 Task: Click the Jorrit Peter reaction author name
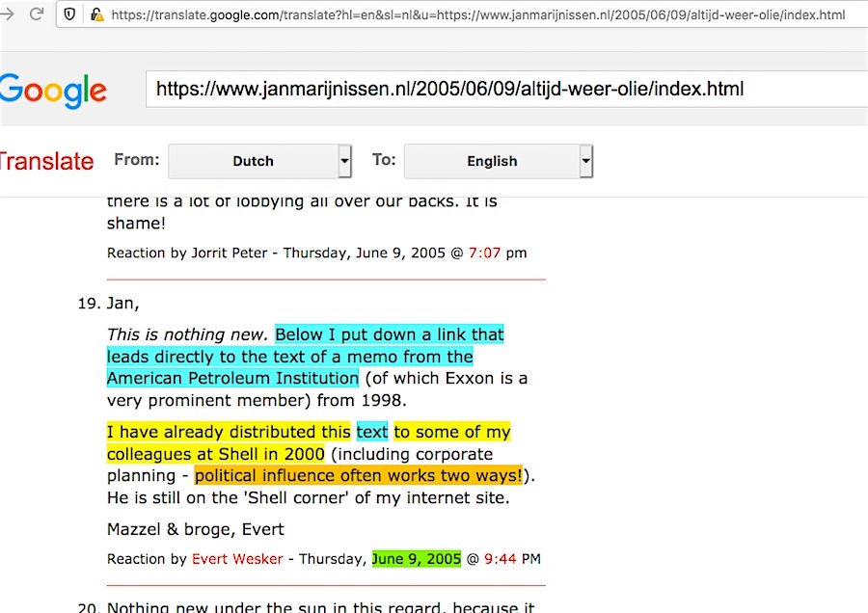(230, 253)
